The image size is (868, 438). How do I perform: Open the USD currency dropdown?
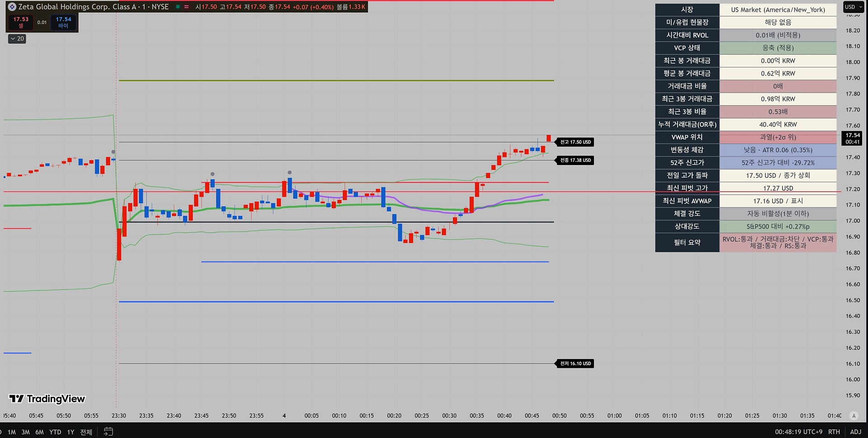pos(854,7)
